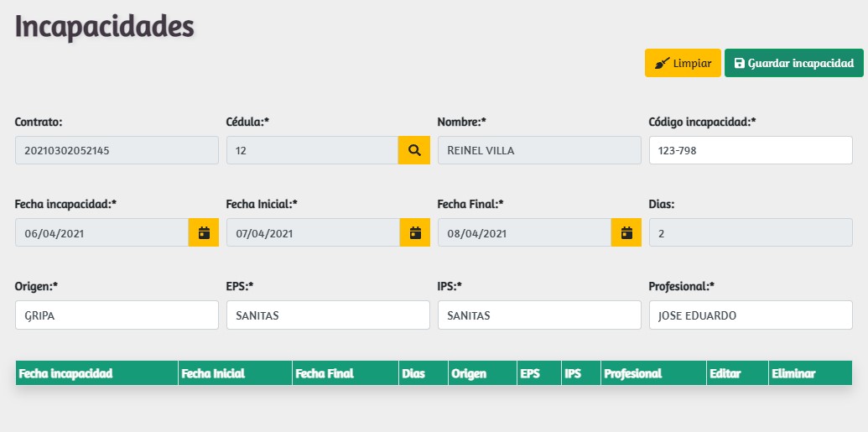
Task: Click into the EPS input field
Action: 328,315
